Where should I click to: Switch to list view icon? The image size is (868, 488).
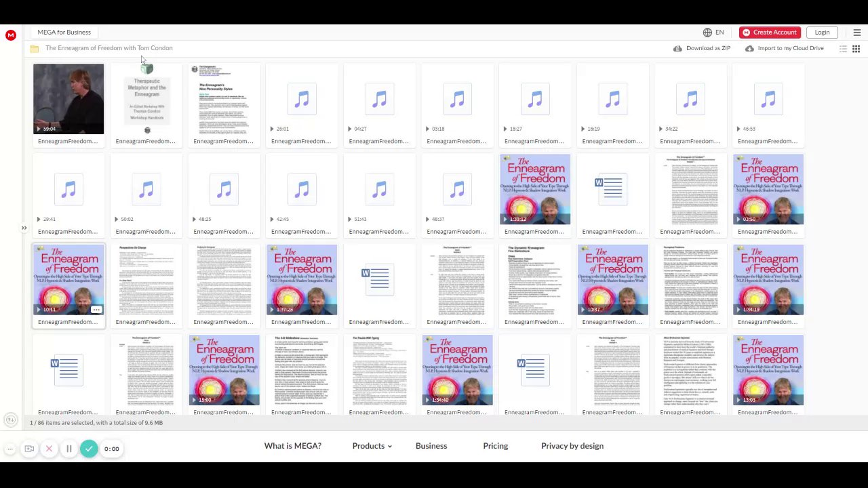(x=843, y=49)
